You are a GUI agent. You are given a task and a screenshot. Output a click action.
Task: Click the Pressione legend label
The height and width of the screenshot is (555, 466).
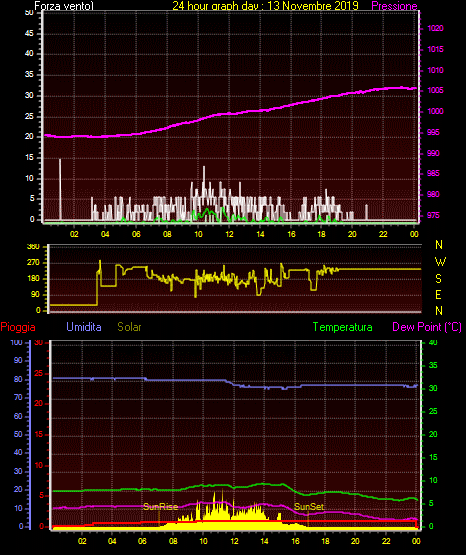(394, 6)
